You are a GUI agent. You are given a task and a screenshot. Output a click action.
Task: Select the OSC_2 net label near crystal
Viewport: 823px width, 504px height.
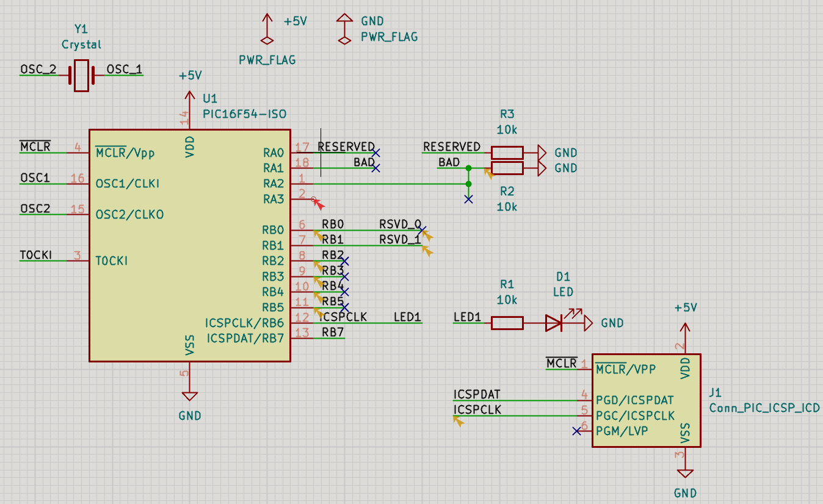pos(38,70)
